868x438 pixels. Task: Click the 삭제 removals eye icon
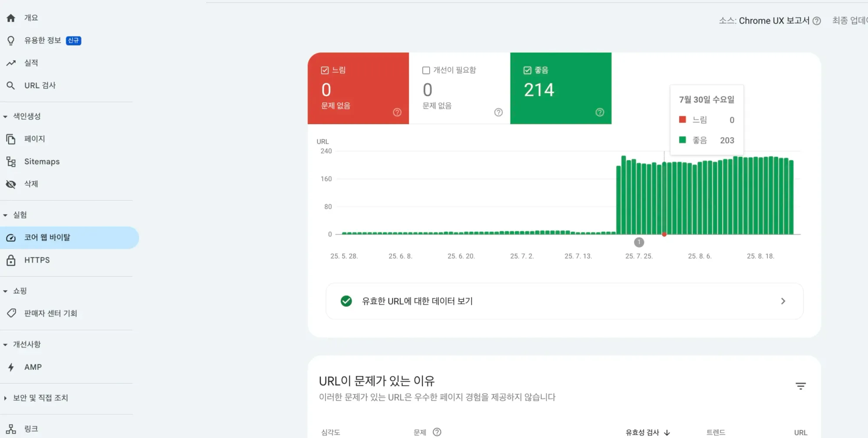(10, 184)
